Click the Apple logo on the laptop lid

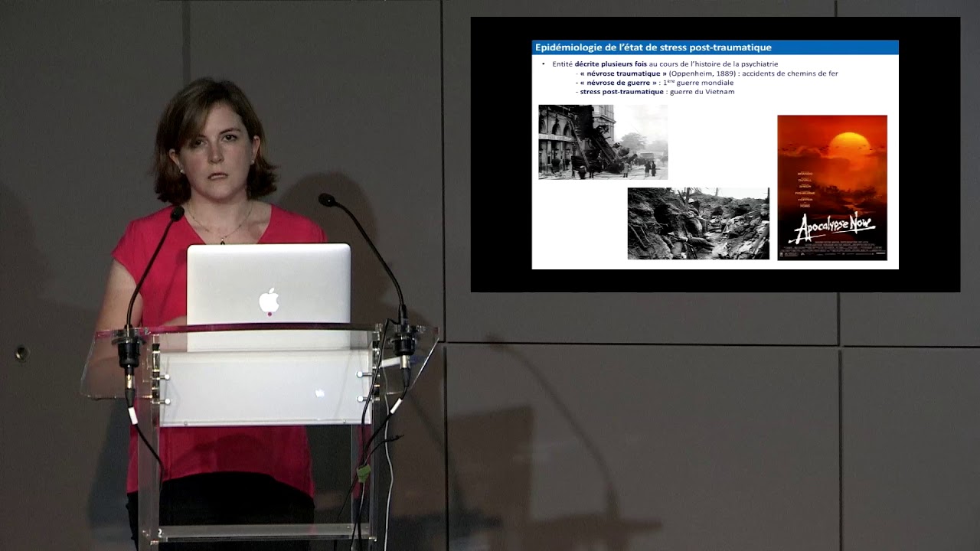269,302
